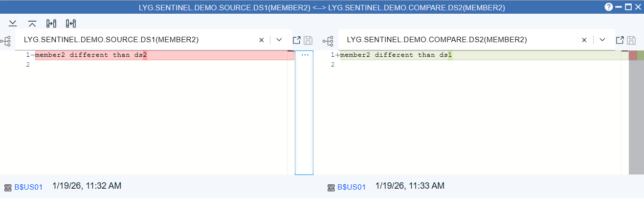Expand the SOURCE.DS1 member dropdown chevron

(279, 40)
